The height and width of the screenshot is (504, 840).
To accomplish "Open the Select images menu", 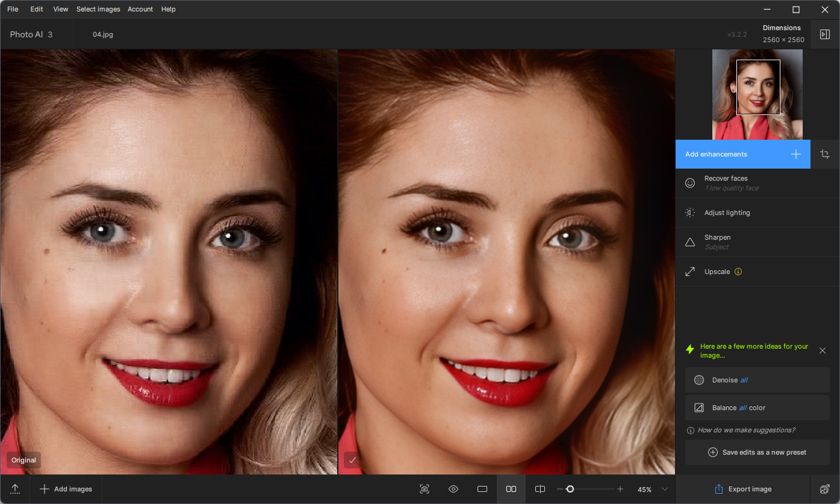I will tap(98, 9).
